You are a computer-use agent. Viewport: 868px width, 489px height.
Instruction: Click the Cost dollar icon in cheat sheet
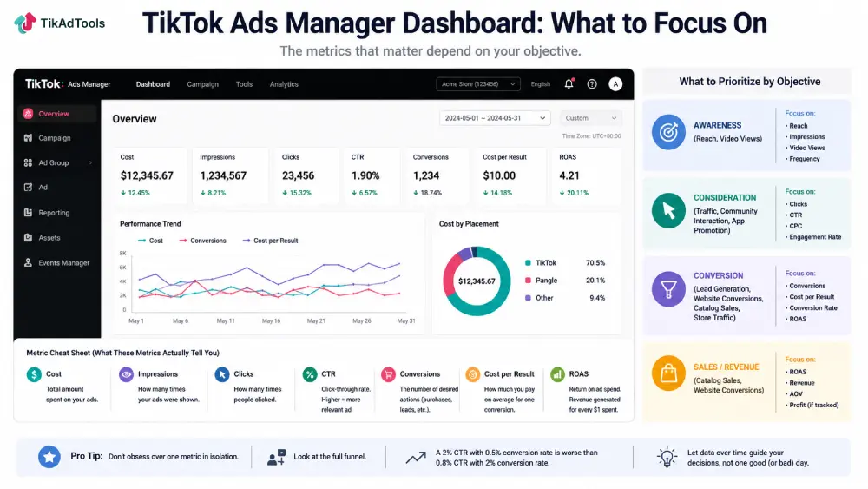(x=34, y=374)
